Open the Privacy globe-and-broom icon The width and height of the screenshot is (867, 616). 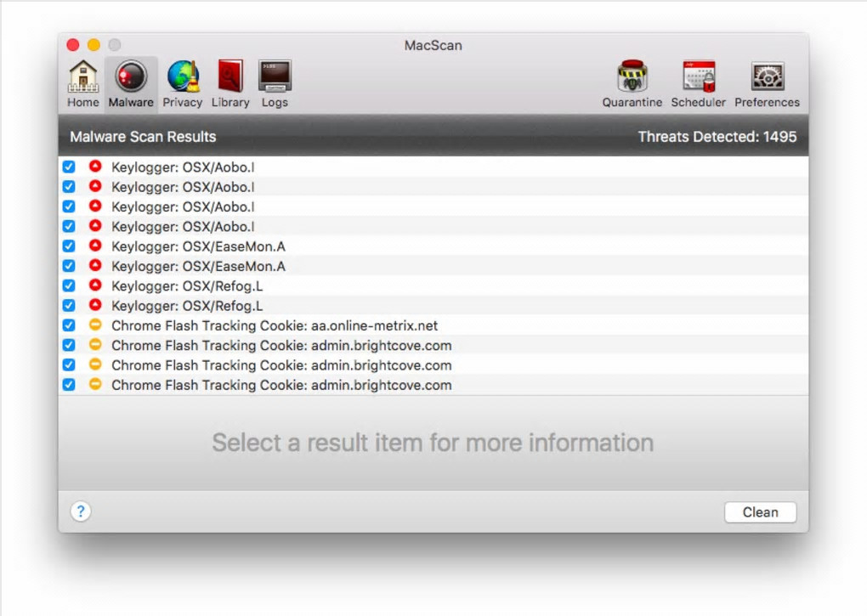click(x=183, y=84)
